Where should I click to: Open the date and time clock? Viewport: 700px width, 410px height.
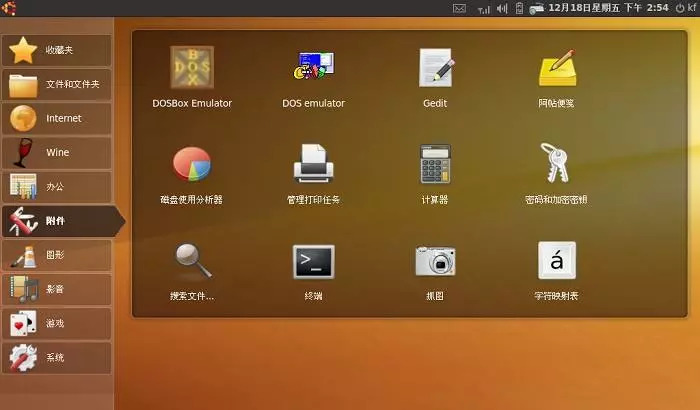point(608,8)
